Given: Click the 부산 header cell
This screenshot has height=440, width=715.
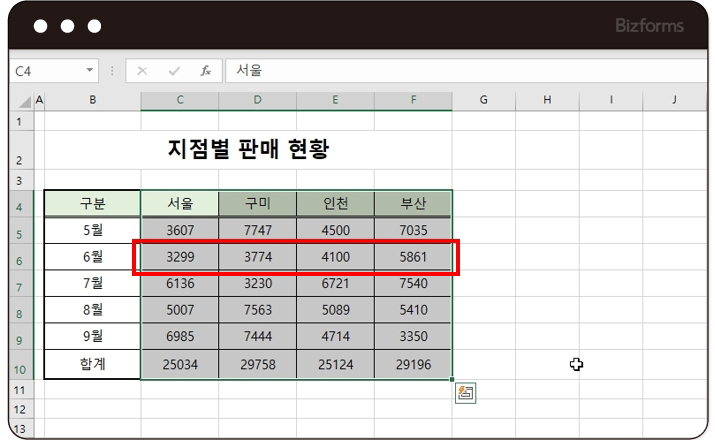Looking at the screenshot, I should (x=413, y=204).
